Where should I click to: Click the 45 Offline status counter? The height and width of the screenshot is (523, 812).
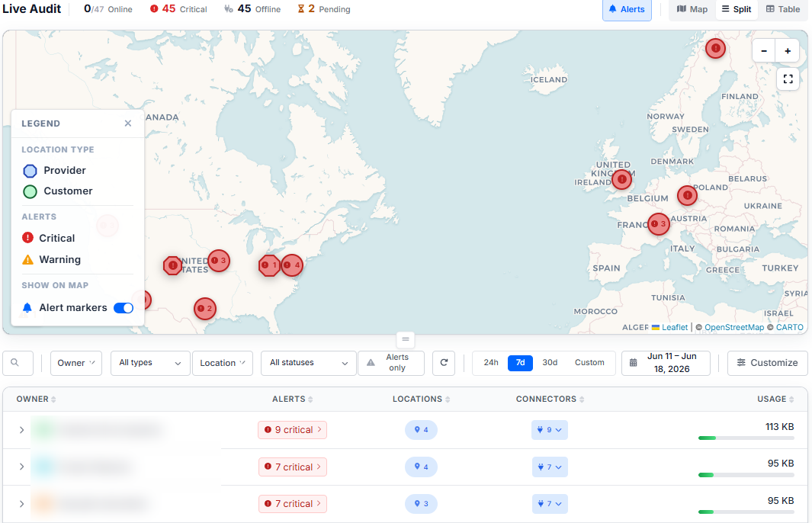point(252,9)
